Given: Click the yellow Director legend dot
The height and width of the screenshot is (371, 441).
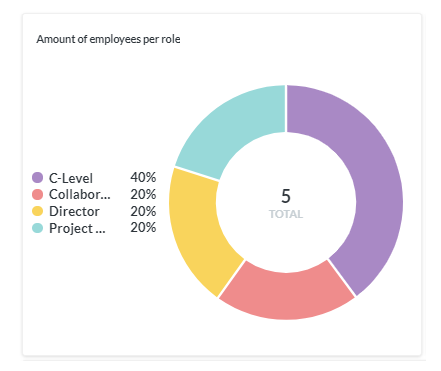Looking at the screenshot, I should pyautogui.click(x=37, y=211).
